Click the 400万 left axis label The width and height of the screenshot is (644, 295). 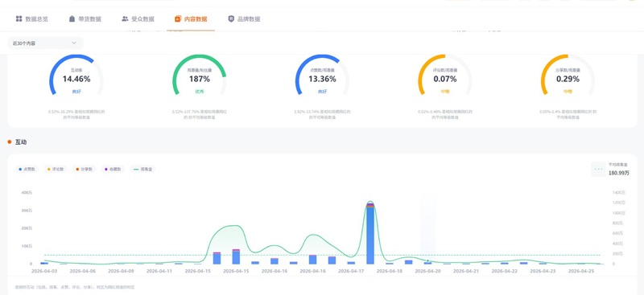click(x=27, y=192)
